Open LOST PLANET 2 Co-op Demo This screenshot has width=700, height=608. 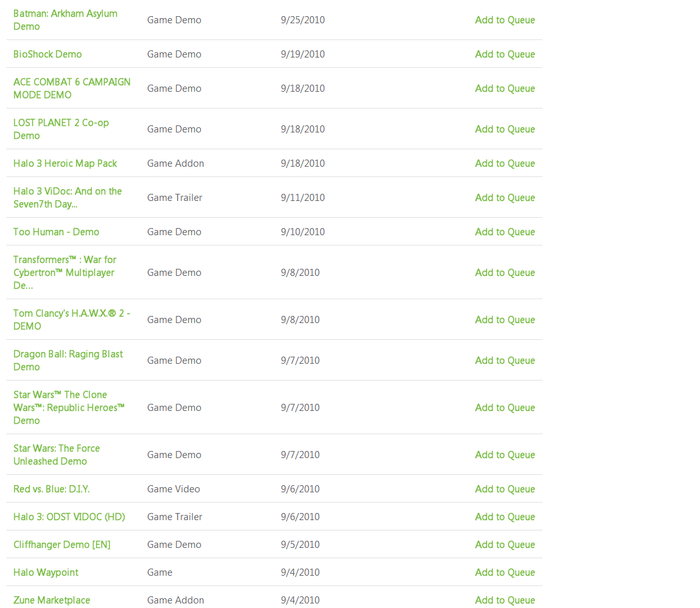tap(61, 129)
